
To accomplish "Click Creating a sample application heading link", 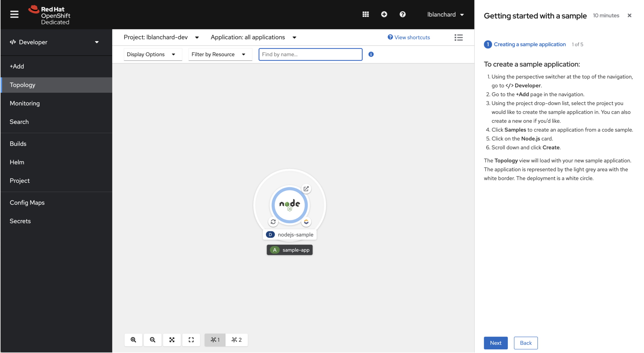I will (530, 44).
